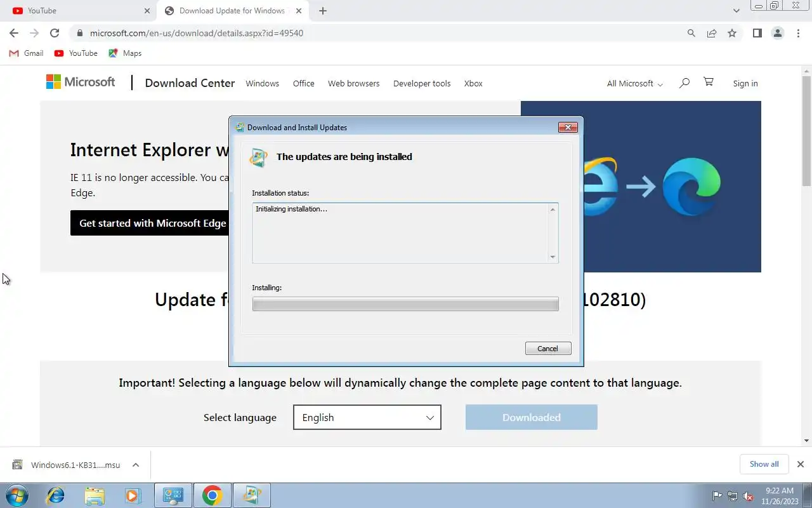Click the tab search chevron in title bar

737,11
